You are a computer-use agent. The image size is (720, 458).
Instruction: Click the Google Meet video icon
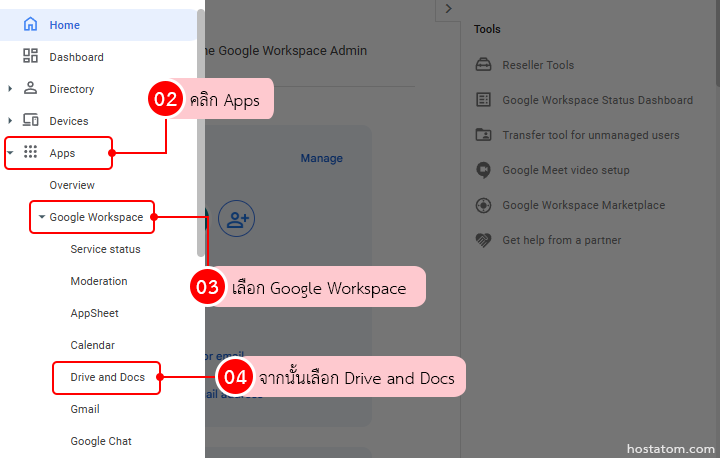point(483,170)
